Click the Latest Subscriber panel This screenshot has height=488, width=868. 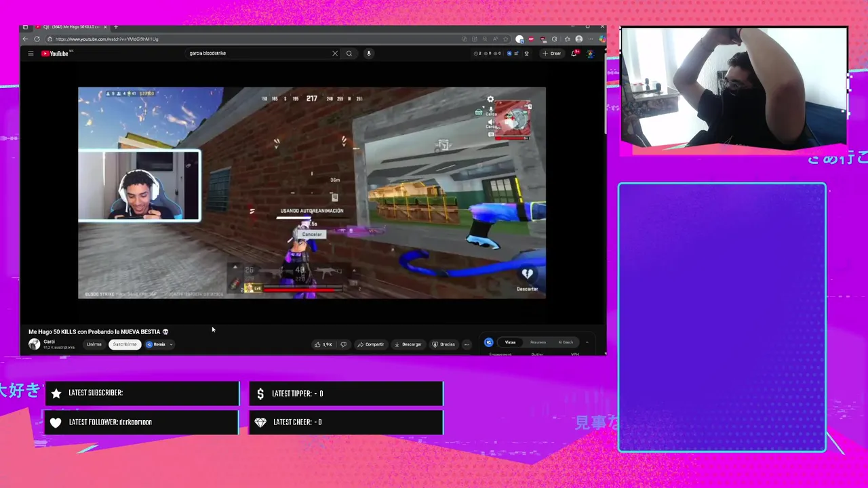click(x=142, y=393)
